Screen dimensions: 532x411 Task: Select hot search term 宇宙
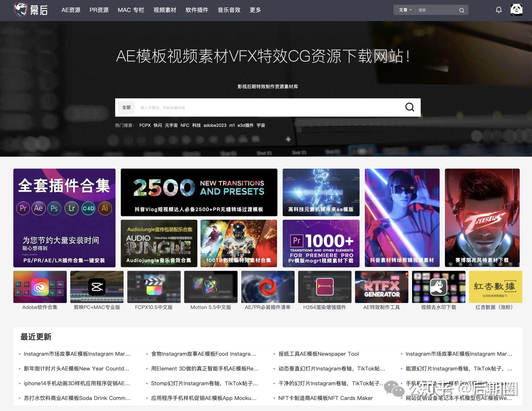[261, 125]
